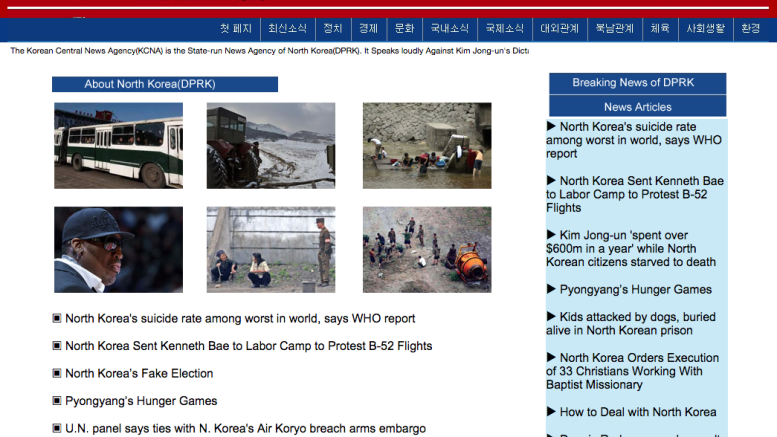The image size is (777, 437).
Task: Select the 정치 navigation tab
Action: [x=333, y=29]
